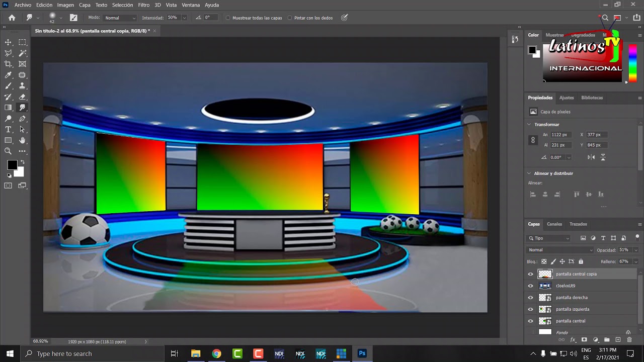Open the Relleno dropdown arrow
Image resolution: width=644 pixels, height=362 pixels.
(x=636, y=261)
